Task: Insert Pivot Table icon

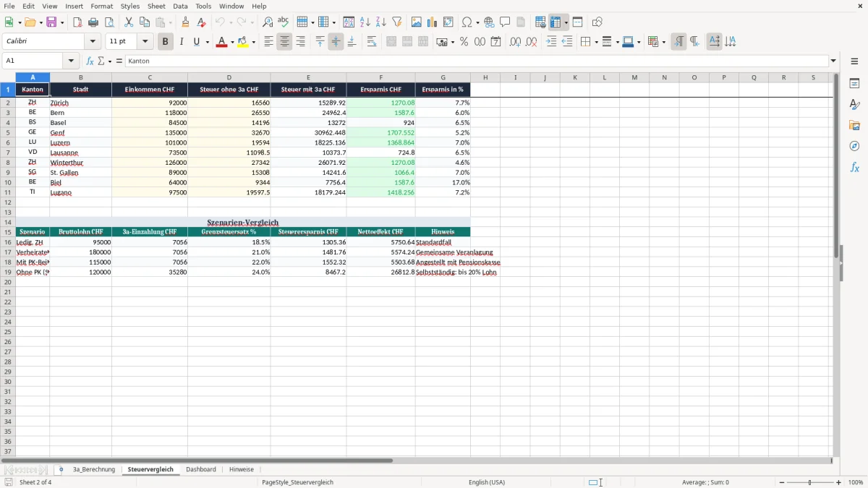Action: coord(448,22)
